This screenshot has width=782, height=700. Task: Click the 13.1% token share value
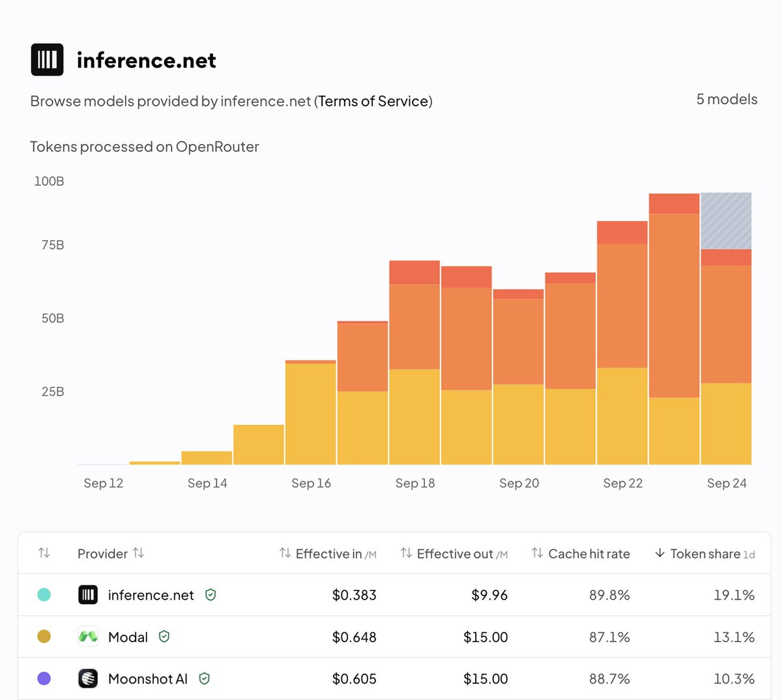(734, 637)
